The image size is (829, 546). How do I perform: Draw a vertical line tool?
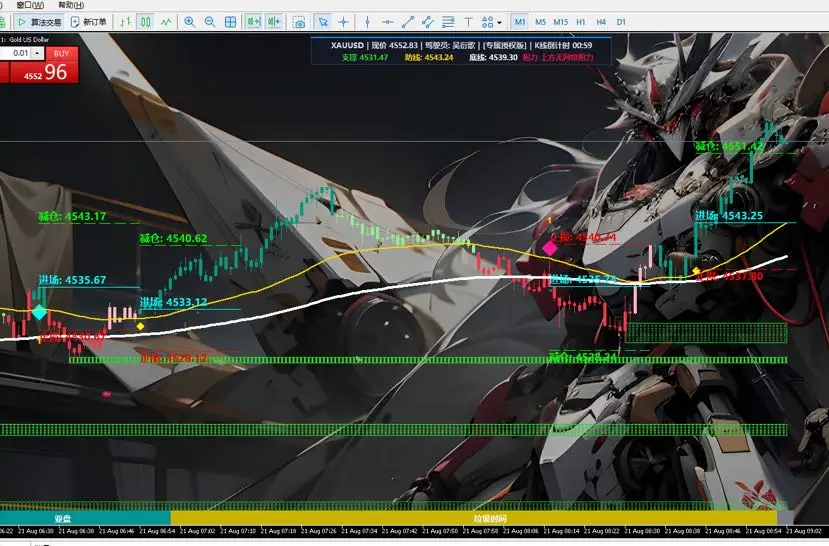367,22
